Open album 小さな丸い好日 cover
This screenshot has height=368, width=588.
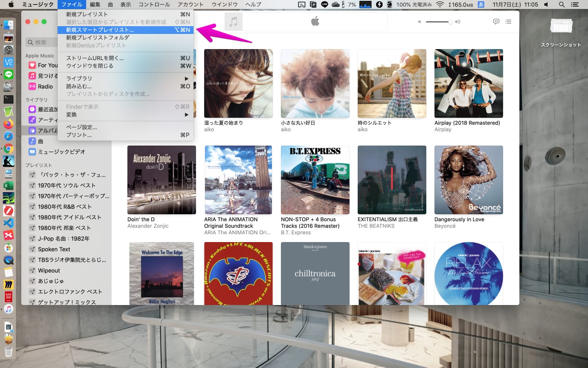pyautogui.click(x=315, y=83)
